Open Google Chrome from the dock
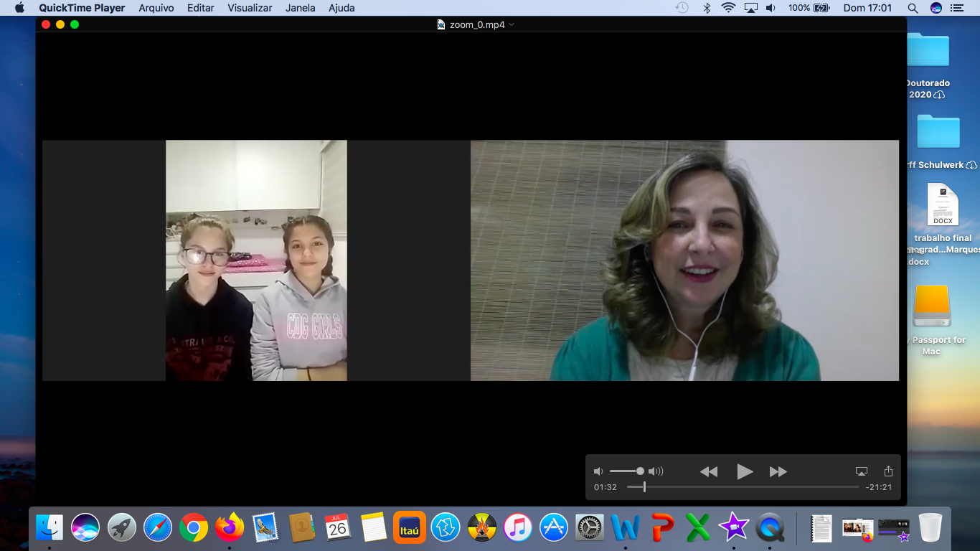 click(194, 528)
